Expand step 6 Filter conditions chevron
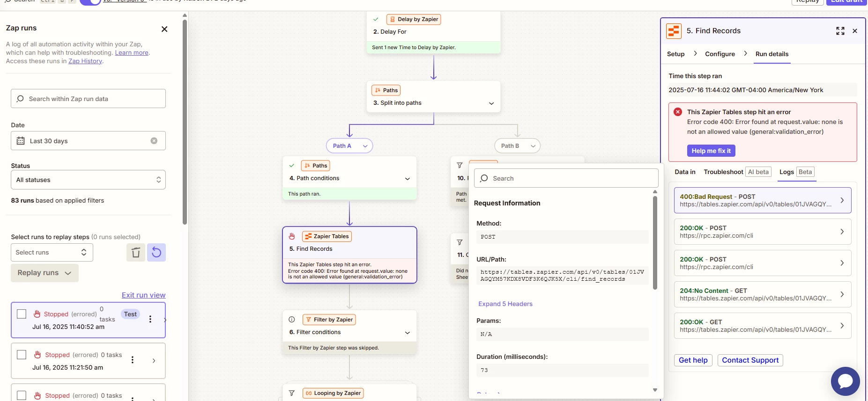This screenshot has height=401, width=868. 408,333
